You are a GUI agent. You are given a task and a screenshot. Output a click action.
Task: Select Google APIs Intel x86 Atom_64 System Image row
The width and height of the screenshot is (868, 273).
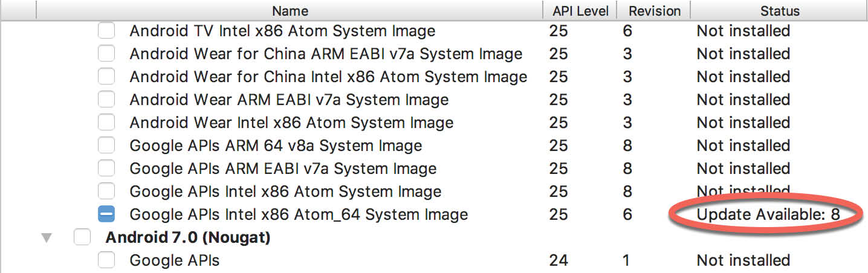pos(299,214)
